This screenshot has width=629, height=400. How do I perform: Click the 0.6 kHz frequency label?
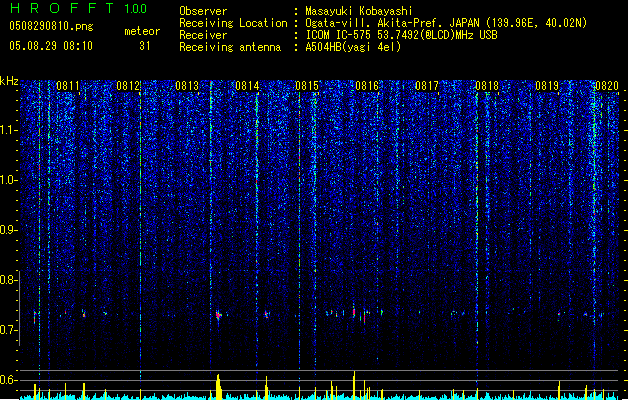(8, 380)
